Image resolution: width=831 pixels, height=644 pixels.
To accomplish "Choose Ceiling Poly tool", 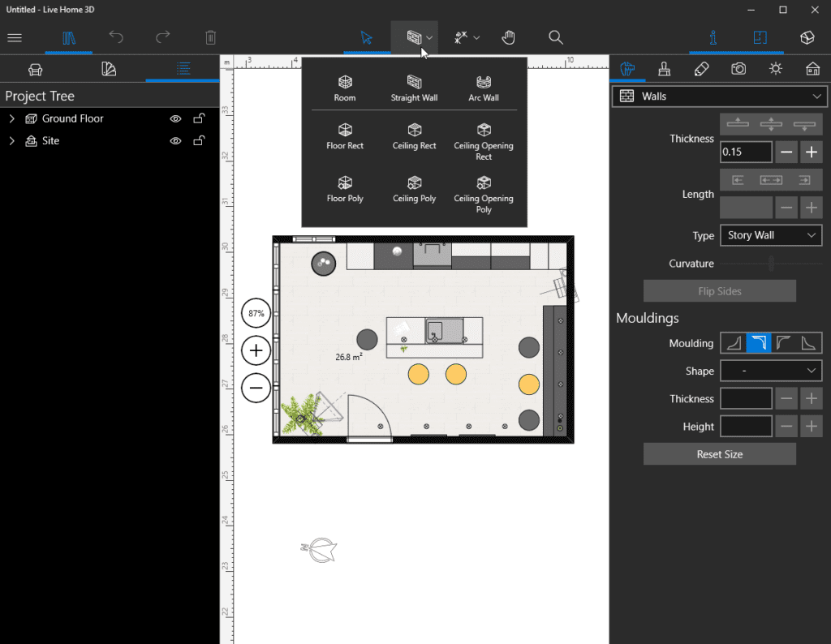I will pos(414,190).
